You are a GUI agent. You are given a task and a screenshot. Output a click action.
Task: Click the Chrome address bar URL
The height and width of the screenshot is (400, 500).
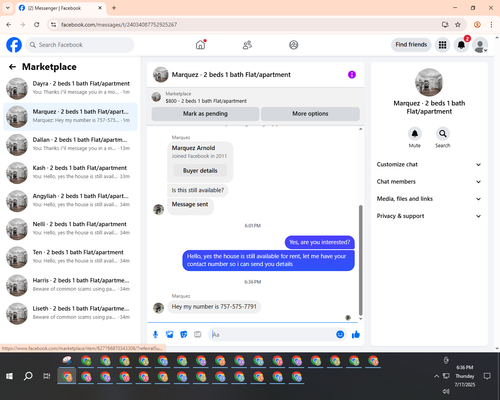tap(119, 25)
